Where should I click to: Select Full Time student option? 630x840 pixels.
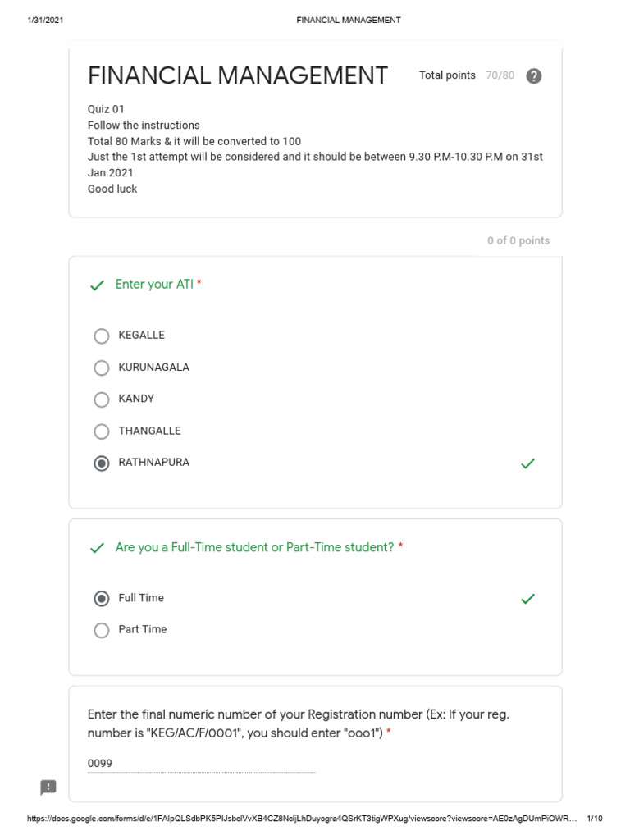102,599
